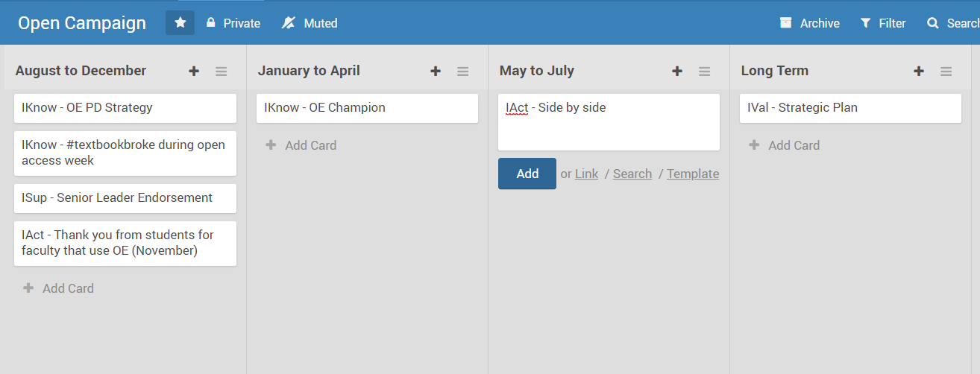Open the IVal - Strategic Plan card
Image resolution: width=980 pixels, height=374 pixels.
point(850,108)
